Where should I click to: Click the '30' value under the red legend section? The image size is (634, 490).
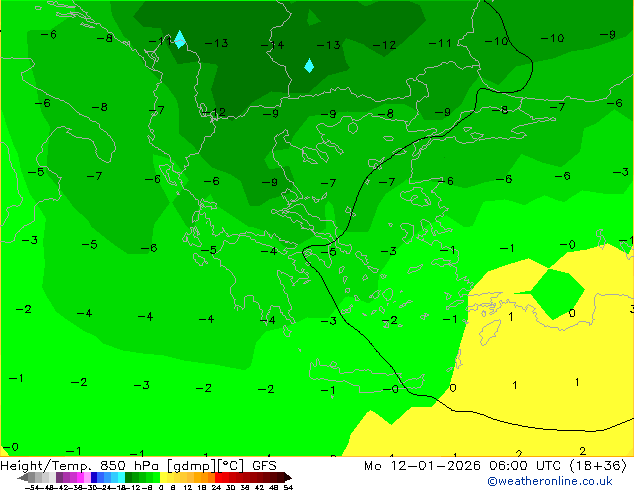tap(230, 487)
